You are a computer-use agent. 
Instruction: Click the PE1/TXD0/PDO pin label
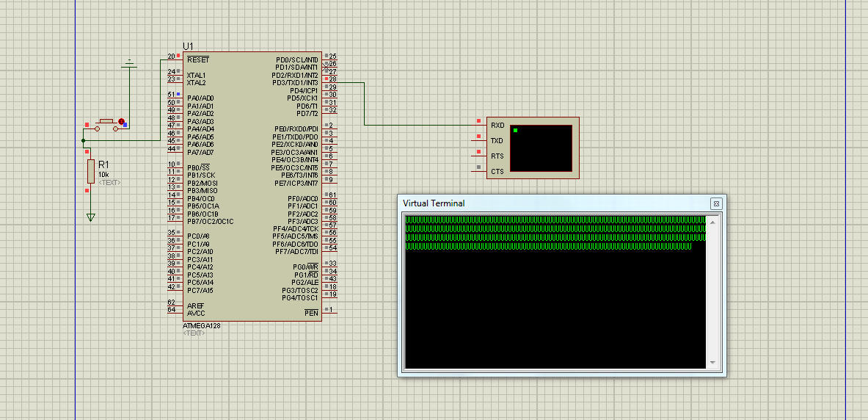(x=295, y=137)
